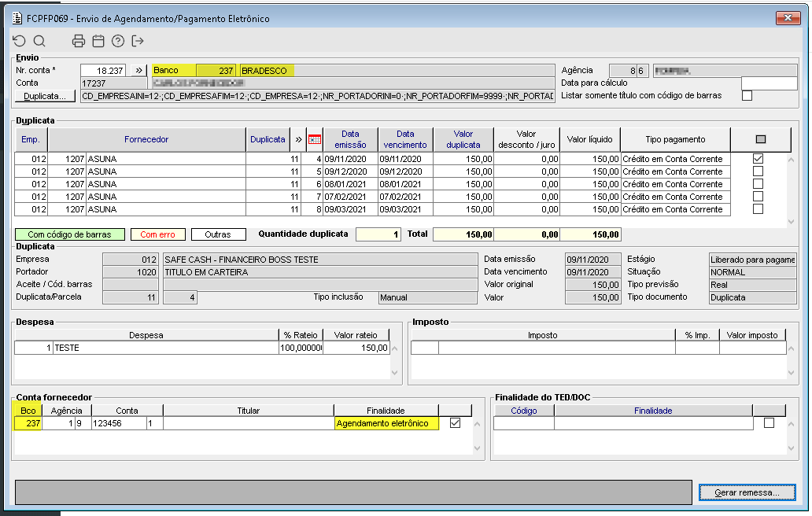812x516 pixels.
Task: Open the help question mark icon
Action: point(118,41)
